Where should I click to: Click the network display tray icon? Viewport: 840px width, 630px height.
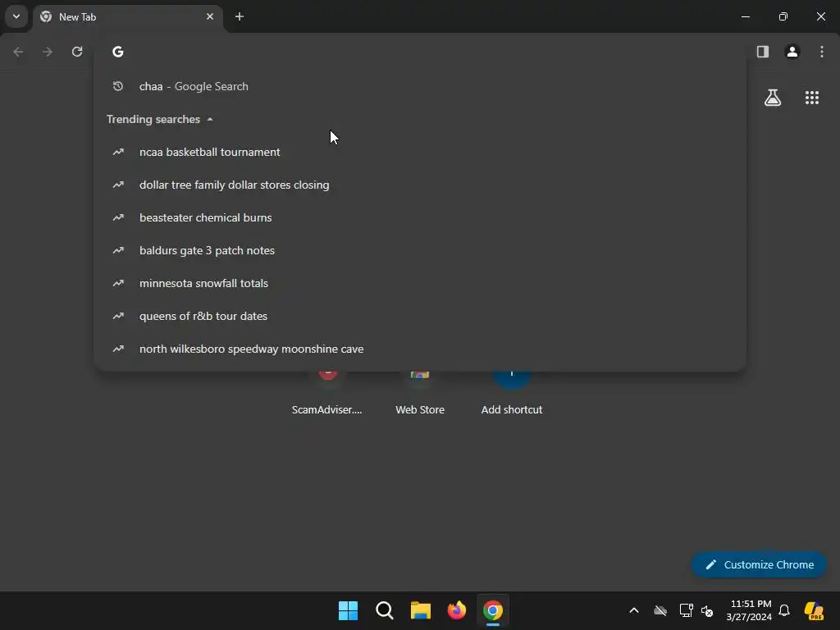(x=686, y=610)
